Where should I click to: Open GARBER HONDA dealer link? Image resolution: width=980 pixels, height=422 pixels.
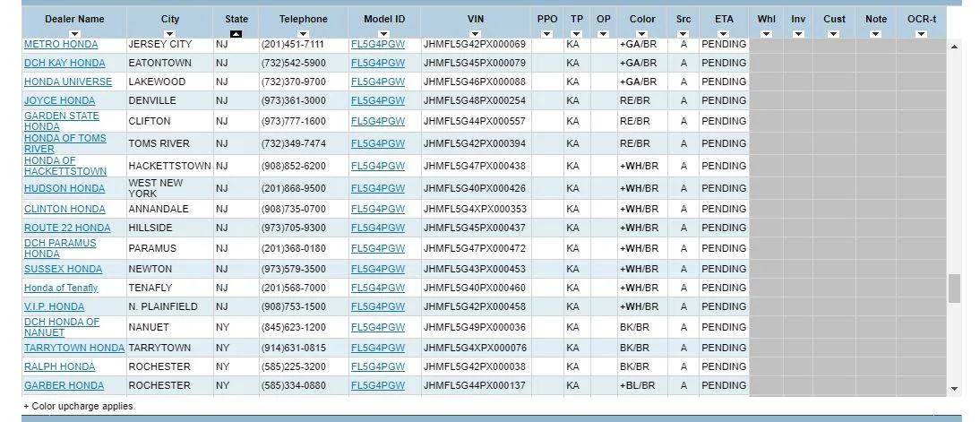coord(64,385)
